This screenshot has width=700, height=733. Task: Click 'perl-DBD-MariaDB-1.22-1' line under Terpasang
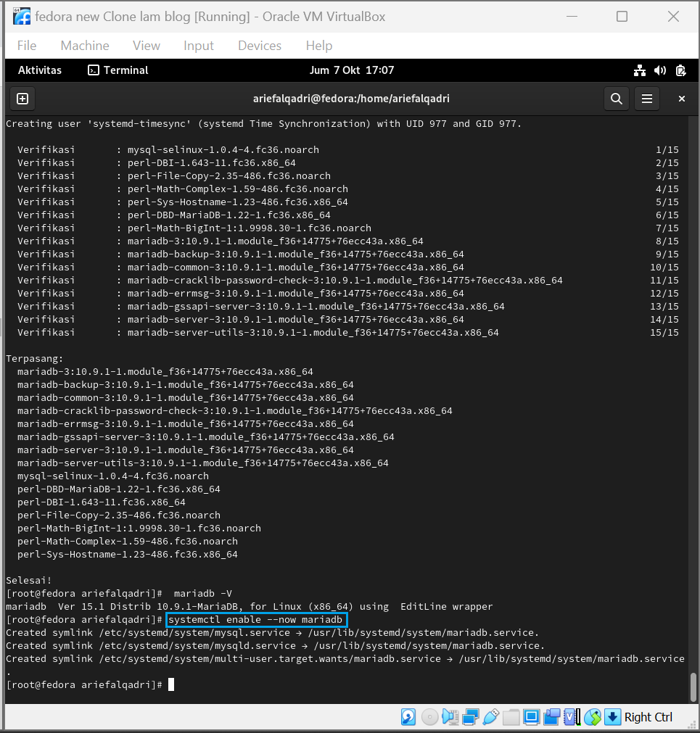[119, 489]
